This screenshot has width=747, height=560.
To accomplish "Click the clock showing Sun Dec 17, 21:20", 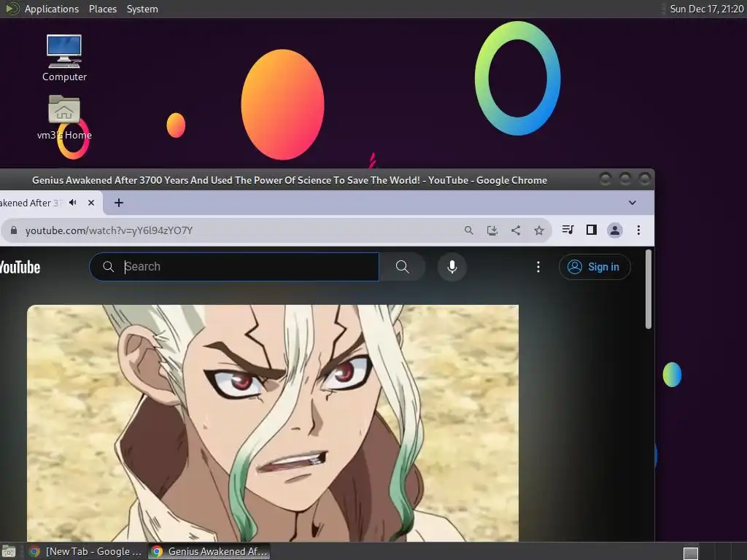I will [706, 9].
